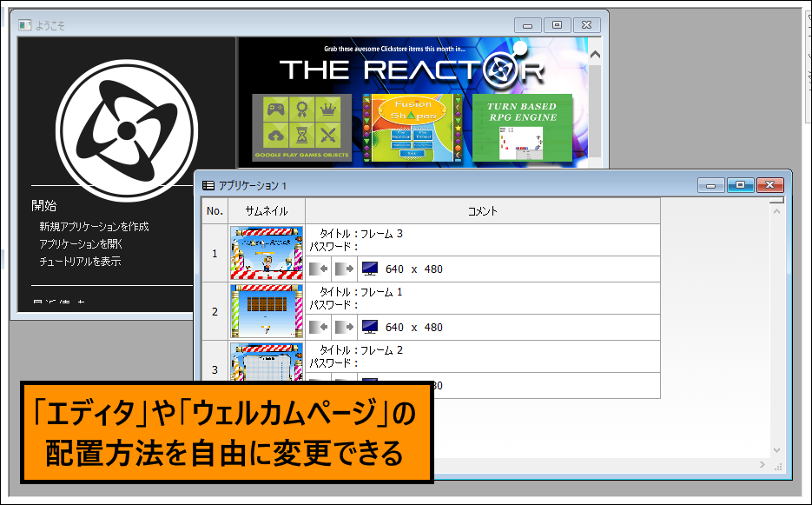Select row number 1 in storyboard
This screenshot has width=812, height=505.
[215, 253]
